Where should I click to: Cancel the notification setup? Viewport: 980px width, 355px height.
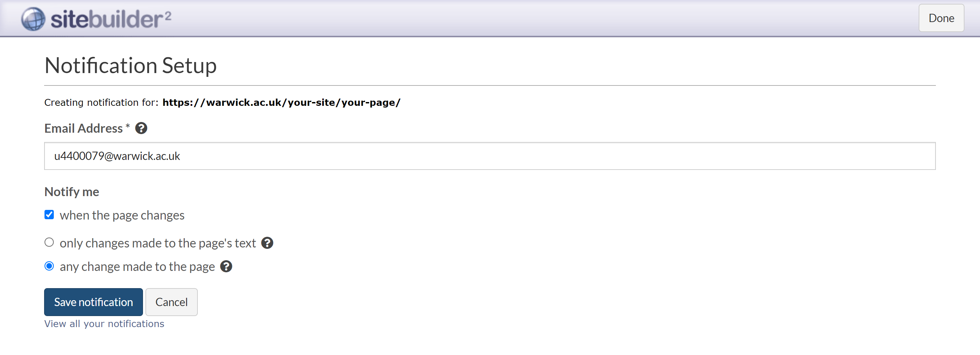[171, 302]
